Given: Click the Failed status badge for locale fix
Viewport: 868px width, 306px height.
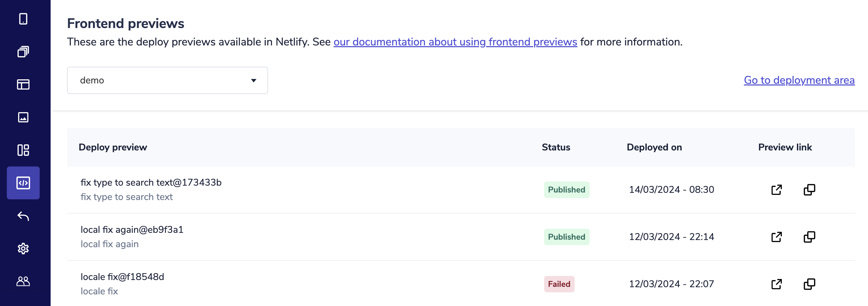Looking at the screenshot, I should coord(559,284).
